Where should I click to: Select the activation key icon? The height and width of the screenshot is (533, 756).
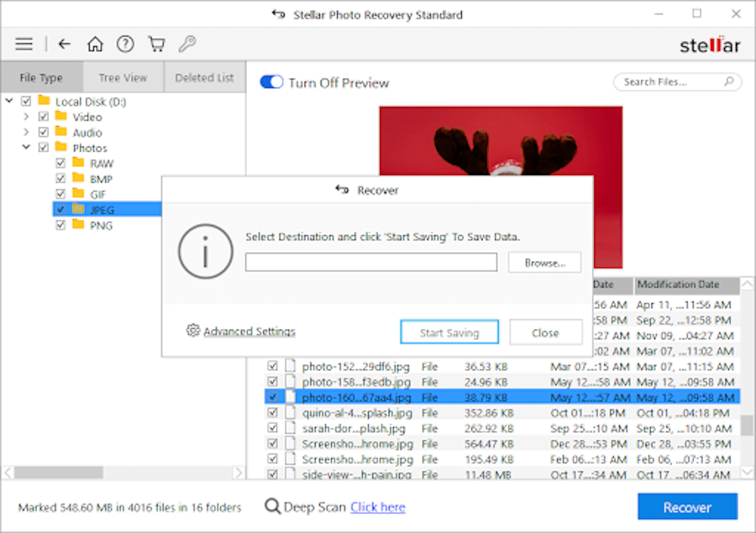point(186,44)
